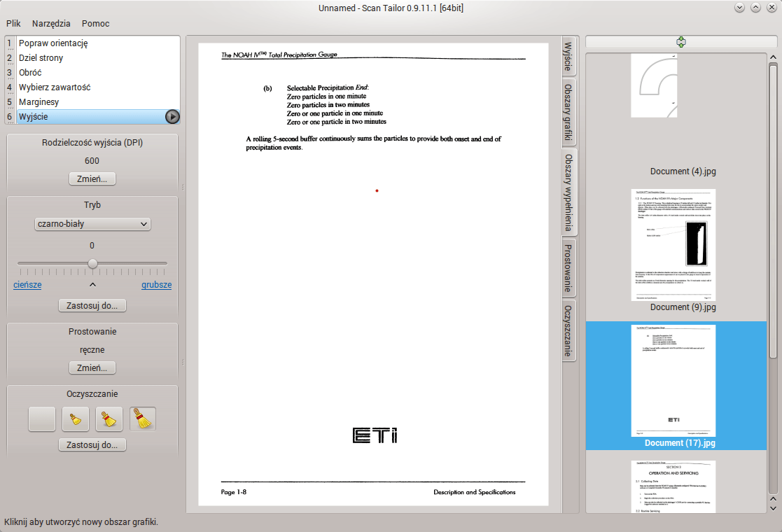The height and width of the screenshot is (532, 782).
Task: Click Zastosuj do button under Oczyszczanie
Action: click(92, 444)
